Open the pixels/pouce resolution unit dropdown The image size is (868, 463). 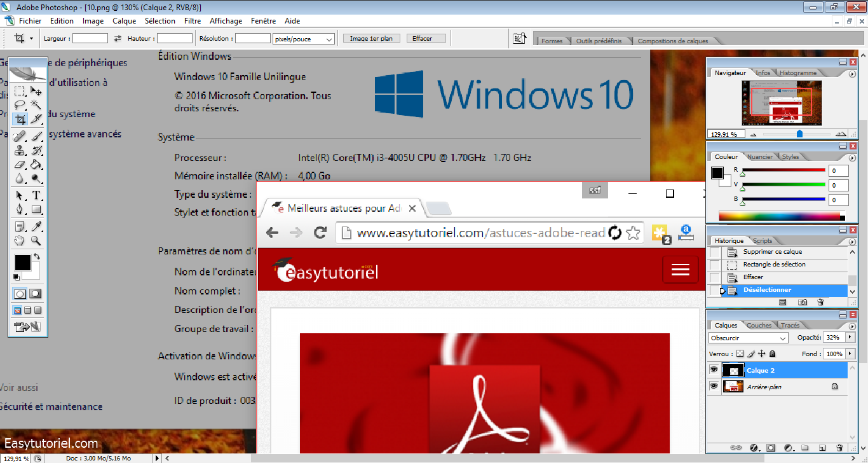point(303,39)
